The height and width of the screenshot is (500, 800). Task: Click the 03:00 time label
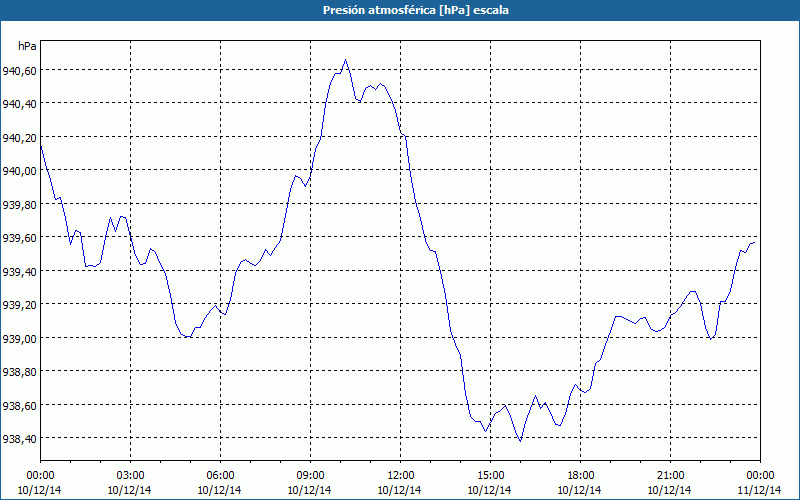(130, 476)
